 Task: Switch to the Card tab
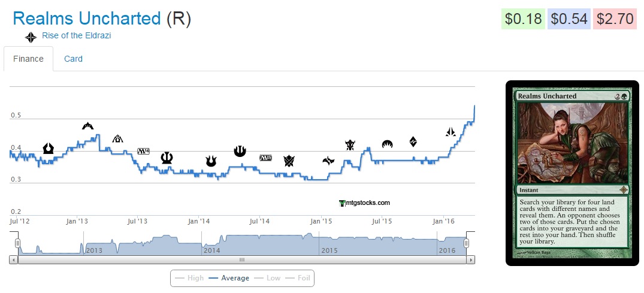pos(73,59)
